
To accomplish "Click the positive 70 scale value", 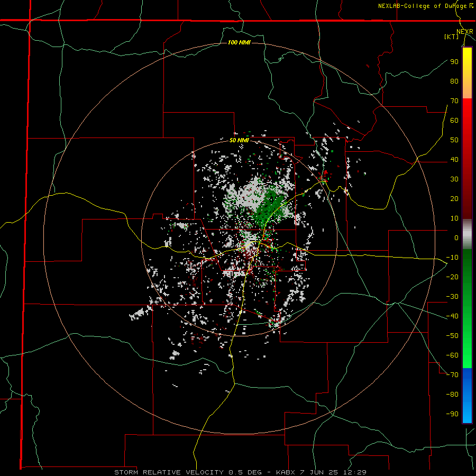I will 454,101.
